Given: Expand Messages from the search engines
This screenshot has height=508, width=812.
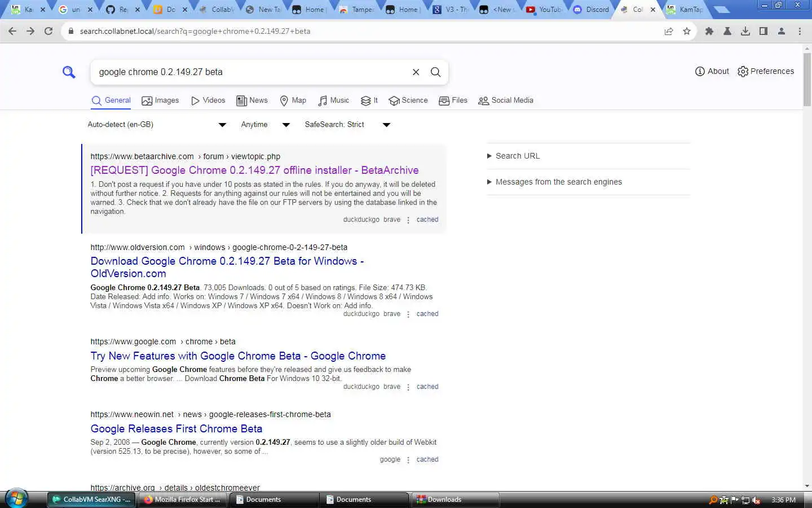Looking at the screenshot, I should [554, 182].
